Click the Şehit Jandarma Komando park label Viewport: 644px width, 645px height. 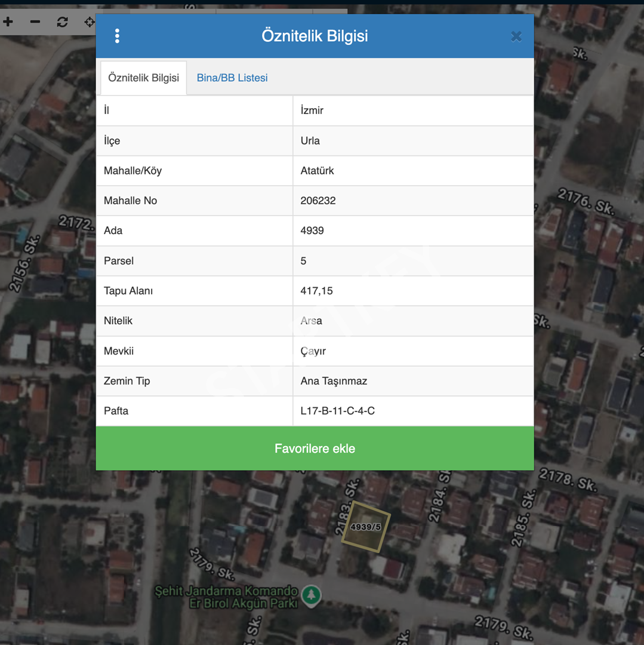click(226, 597)
